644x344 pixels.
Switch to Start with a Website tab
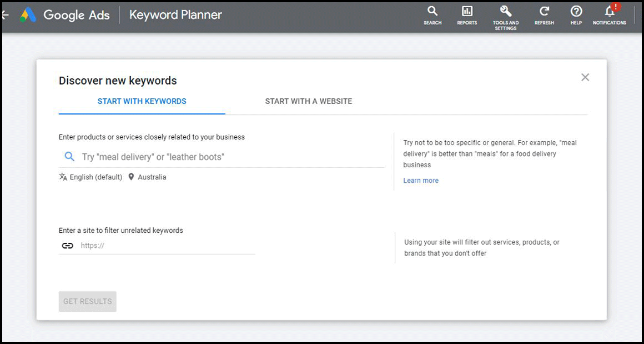click(308, 101)
